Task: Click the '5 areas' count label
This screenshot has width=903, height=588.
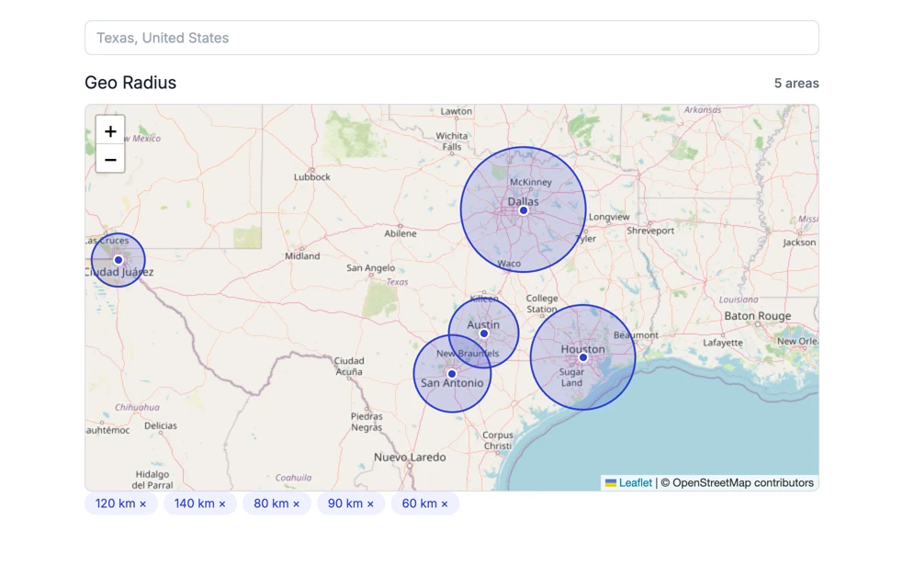Action: 796,84
